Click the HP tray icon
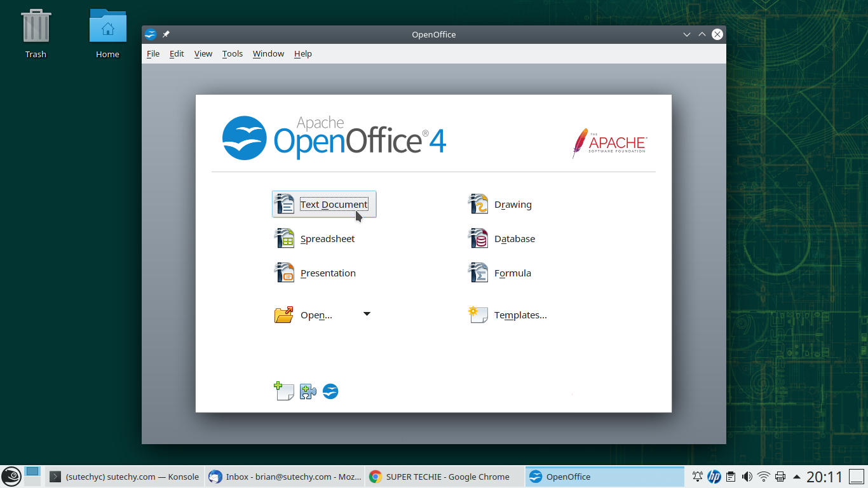Screen dimensions: 868x488 click(714, 477)
